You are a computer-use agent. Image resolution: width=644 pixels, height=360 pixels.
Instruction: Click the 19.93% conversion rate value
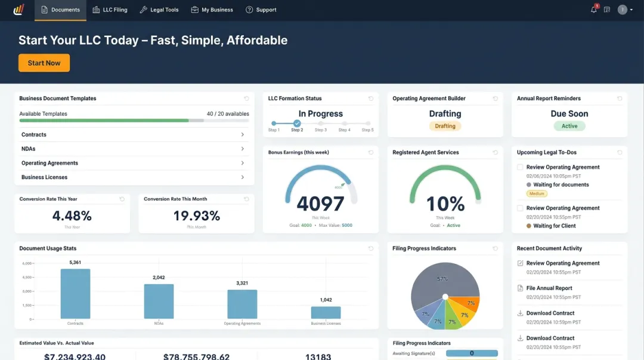tap(196, 216)
